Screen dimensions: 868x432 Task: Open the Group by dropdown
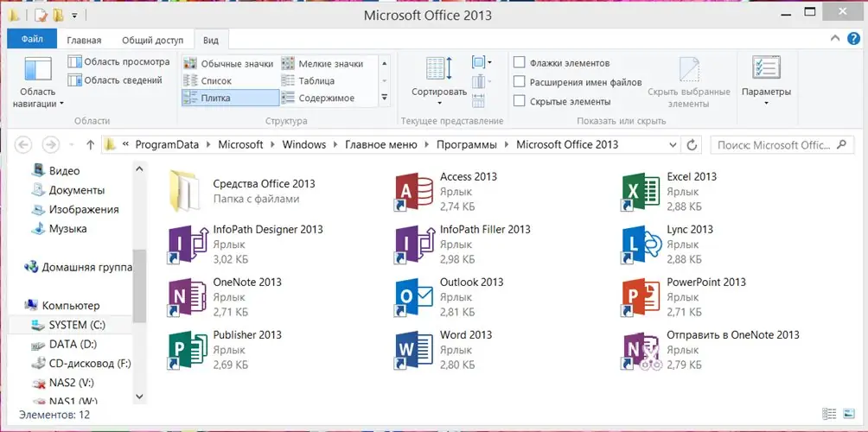[x=482, y=62]
